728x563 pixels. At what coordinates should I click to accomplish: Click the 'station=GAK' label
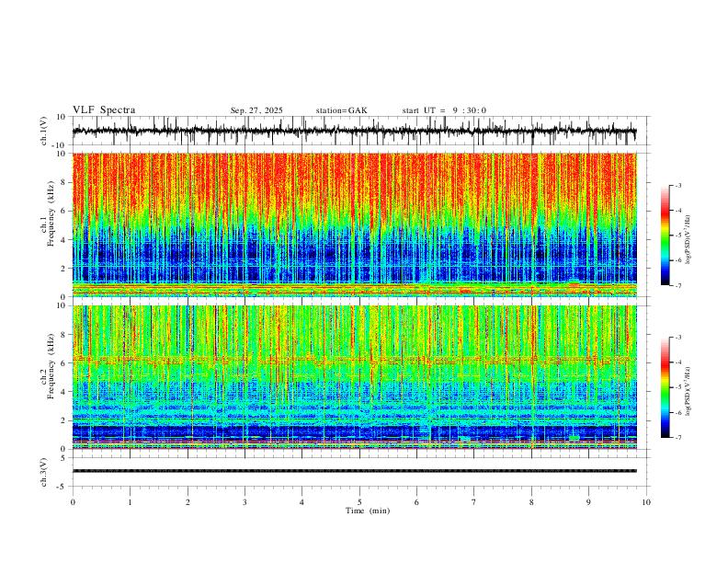pos(341,110)
